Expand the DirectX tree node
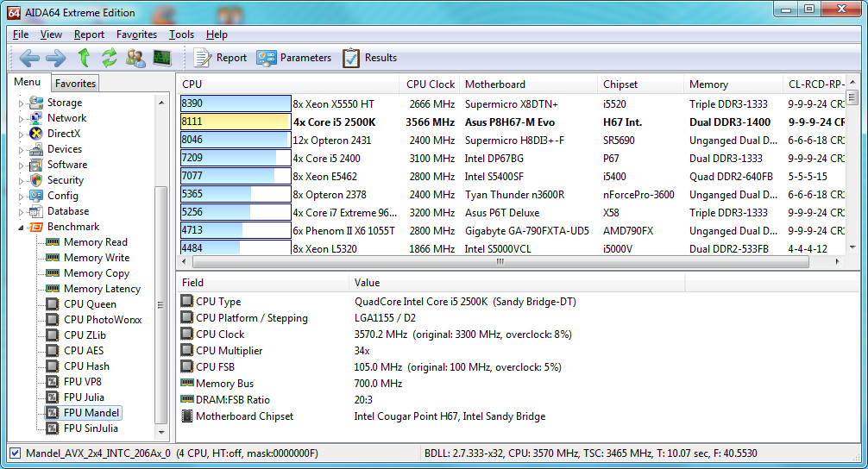This screenshot has width=868, height=469. pyautogui.click(x=21, y=134)
